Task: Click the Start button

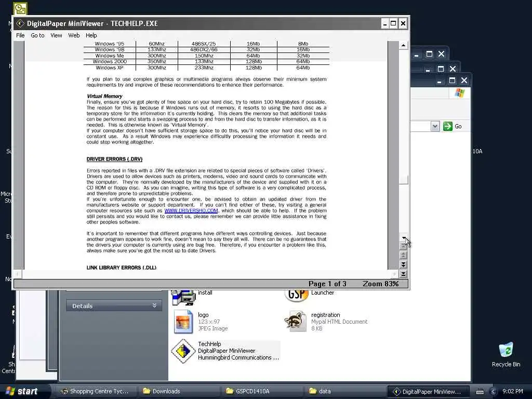Action: point(22,391)
